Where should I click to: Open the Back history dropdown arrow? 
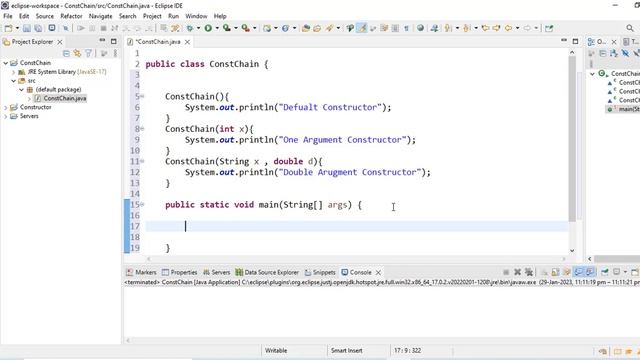(x=517, y=28)
